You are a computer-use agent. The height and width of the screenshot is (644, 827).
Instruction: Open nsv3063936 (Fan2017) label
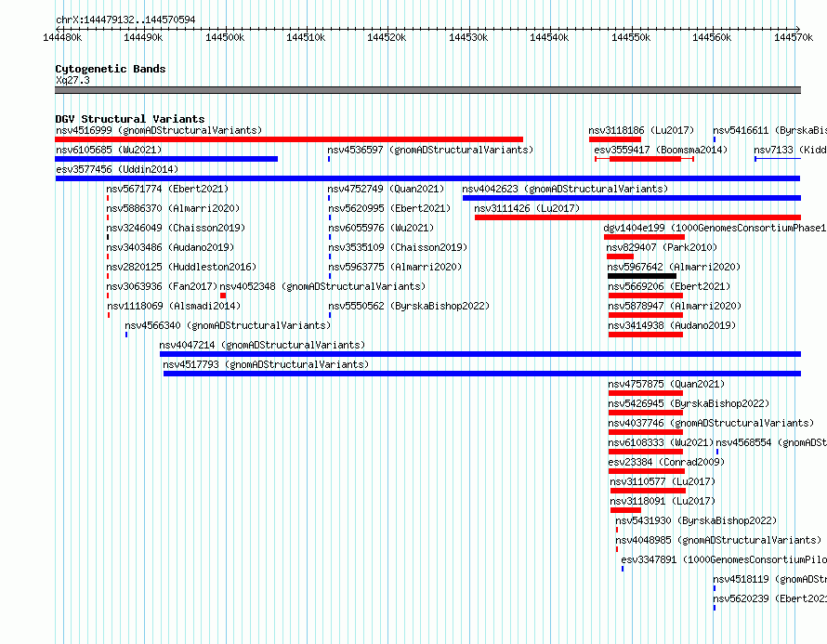pos(162,286)
